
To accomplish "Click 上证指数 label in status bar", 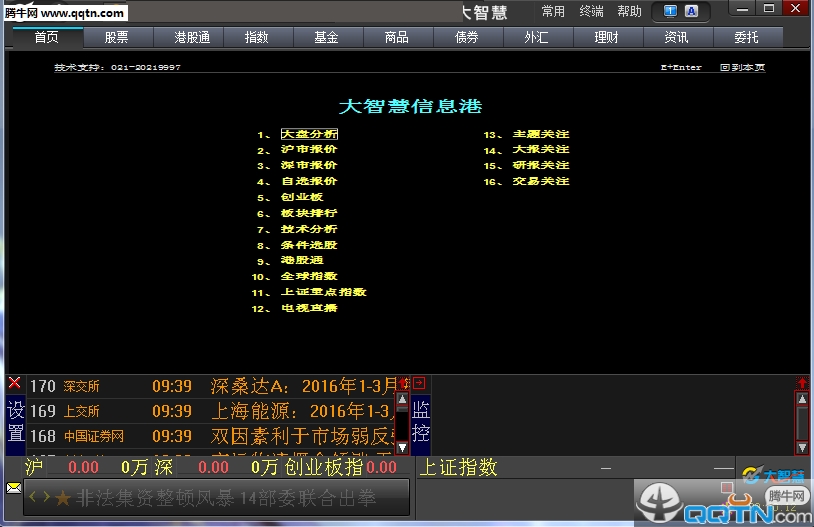I will (458, 467).
